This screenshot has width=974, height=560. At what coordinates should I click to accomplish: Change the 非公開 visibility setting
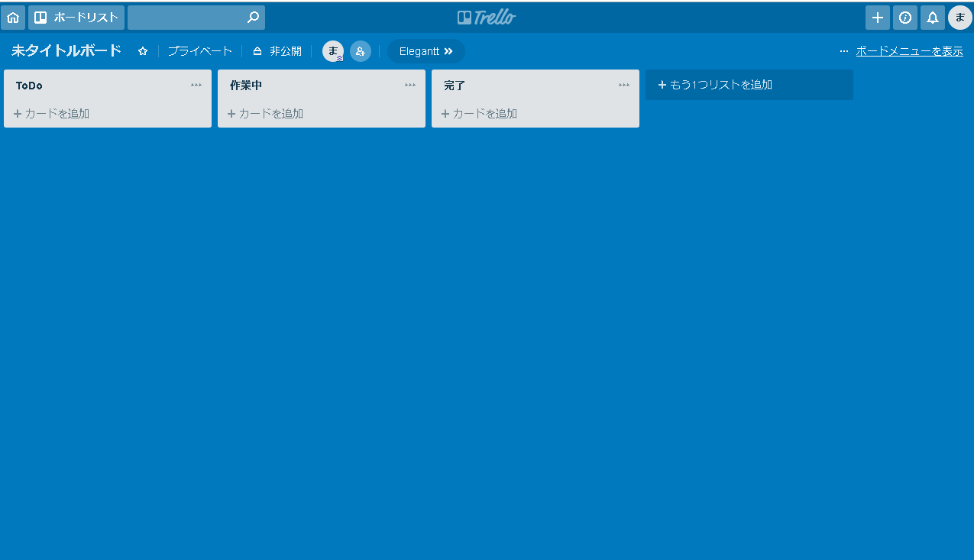click(277, 51)
